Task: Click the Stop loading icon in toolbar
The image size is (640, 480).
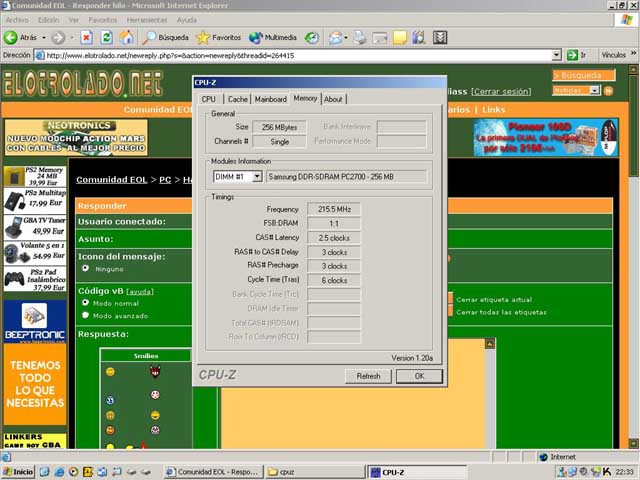Action: click(x=87, y=37)
